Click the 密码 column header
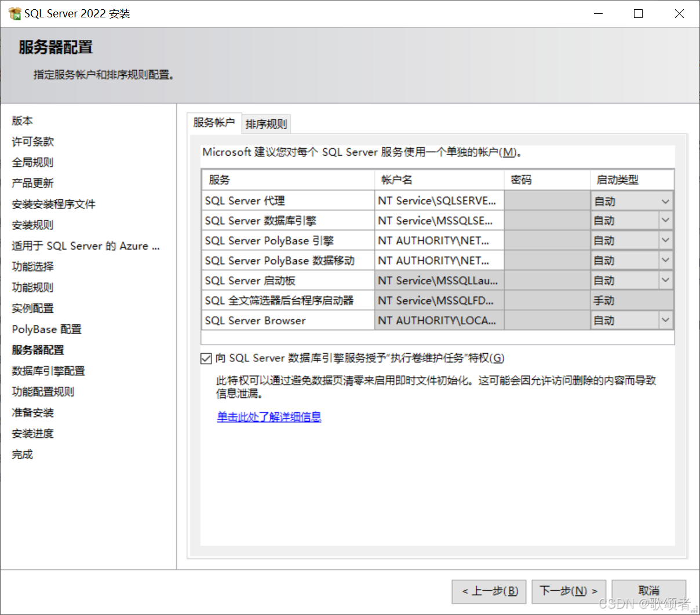Screen dimensions: 700x615 [547, 180]
